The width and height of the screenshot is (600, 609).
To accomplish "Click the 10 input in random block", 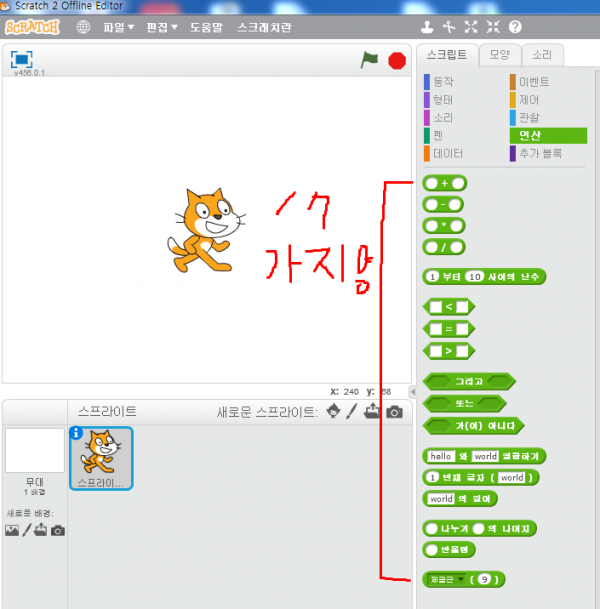I will [x=475, y=277].
